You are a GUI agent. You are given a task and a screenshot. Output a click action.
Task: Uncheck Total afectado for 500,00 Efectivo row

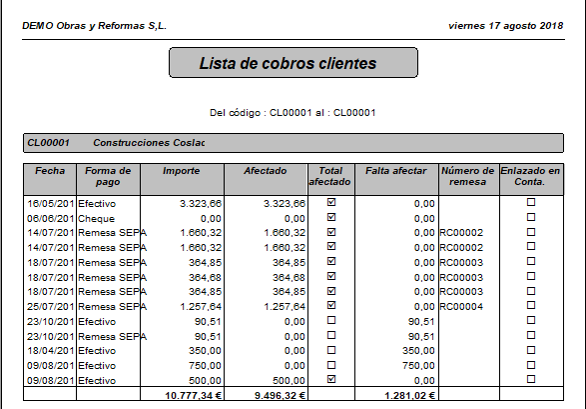pyautogui.click(x=331, y=379)
